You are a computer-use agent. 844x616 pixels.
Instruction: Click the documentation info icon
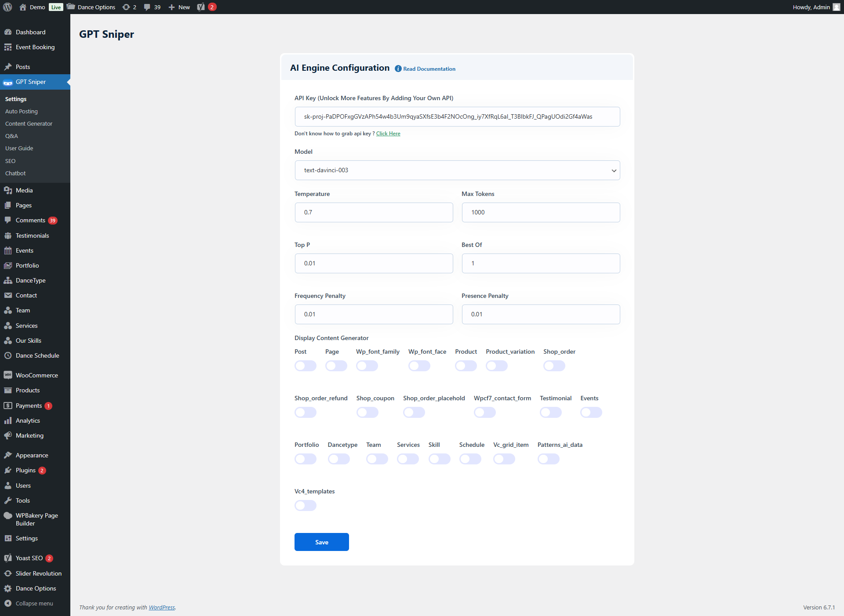[x=398, y=69]
